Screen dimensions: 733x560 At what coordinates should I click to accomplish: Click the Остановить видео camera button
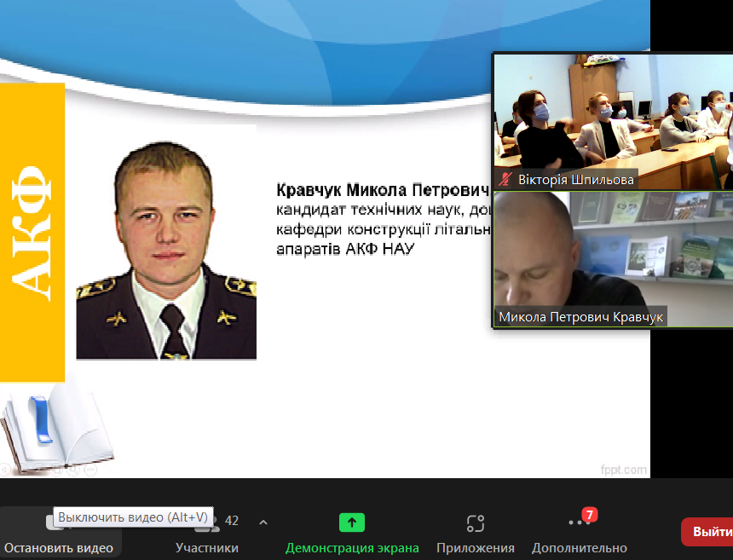tap(58, 535)
